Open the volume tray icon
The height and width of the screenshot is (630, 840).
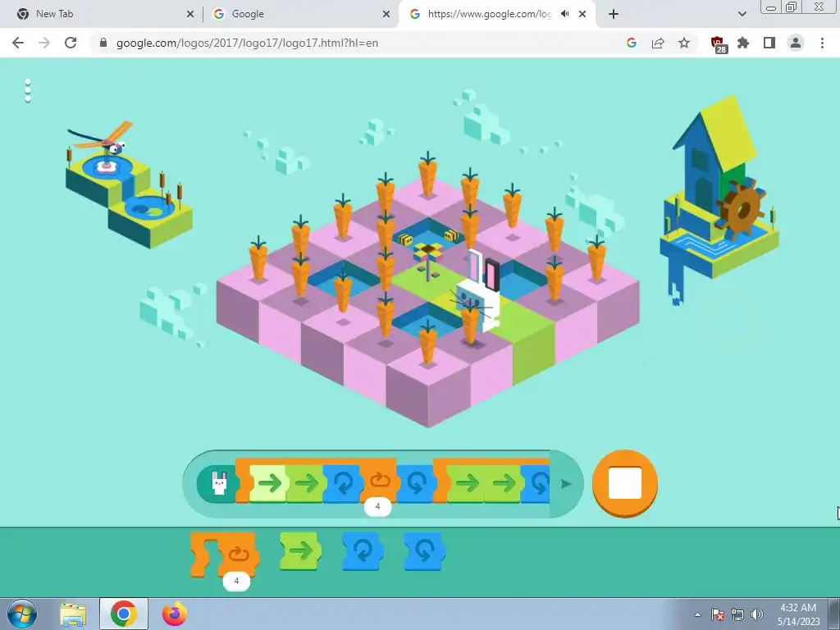point(757,614)
